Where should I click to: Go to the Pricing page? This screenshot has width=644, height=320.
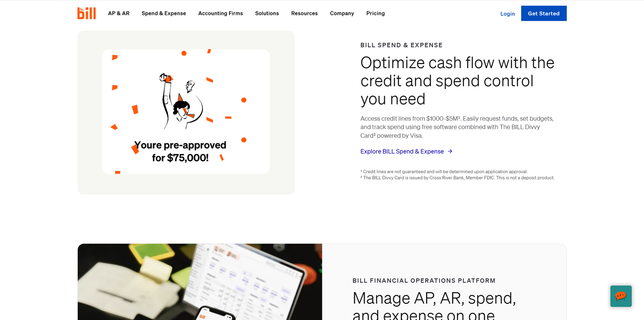pyautogui.click(x=376, y=13)
